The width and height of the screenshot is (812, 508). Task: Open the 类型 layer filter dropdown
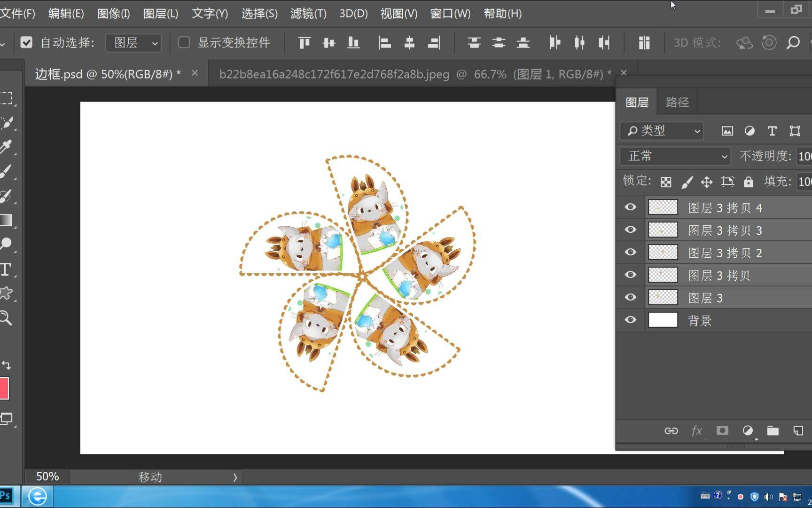click(x=662, y=131)
